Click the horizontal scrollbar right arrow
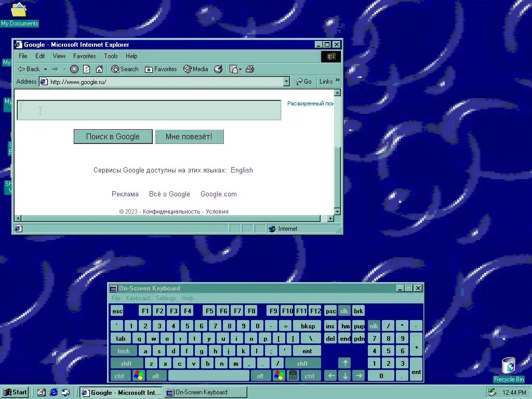Image resolution: width=532 pixels, height=399 pixels. pyautogui.click(x=330, y=219)
